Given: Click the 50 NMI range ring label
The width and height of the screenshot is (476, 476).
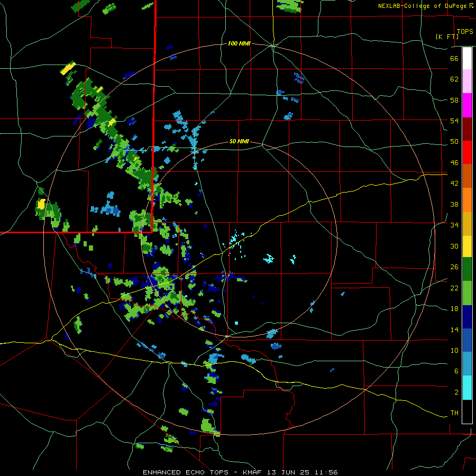Looking at the screenshot, I should pos(239,141).
